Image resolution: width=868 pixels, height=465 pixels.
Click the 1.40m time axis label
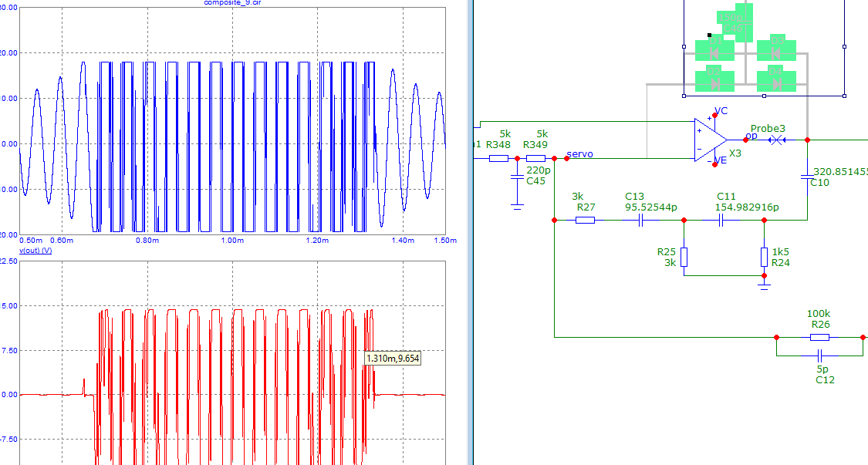click(403, 241)
